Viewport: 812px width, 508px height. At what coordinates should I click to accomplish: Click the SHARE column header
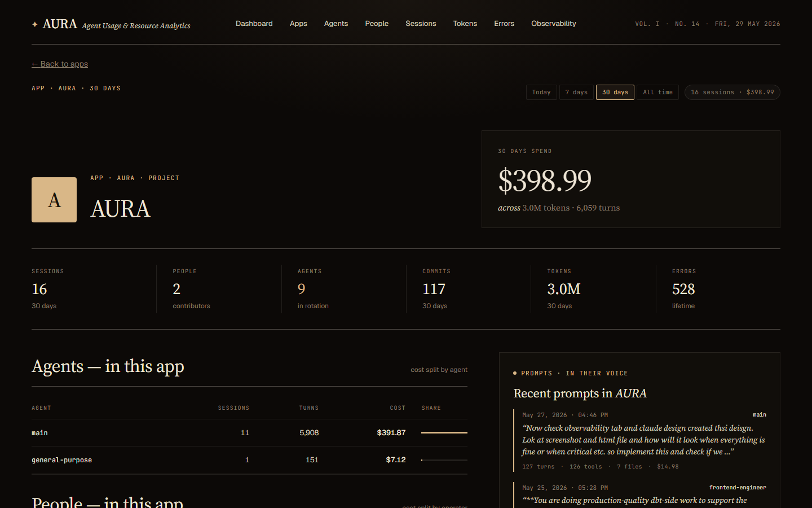(431, 408)
